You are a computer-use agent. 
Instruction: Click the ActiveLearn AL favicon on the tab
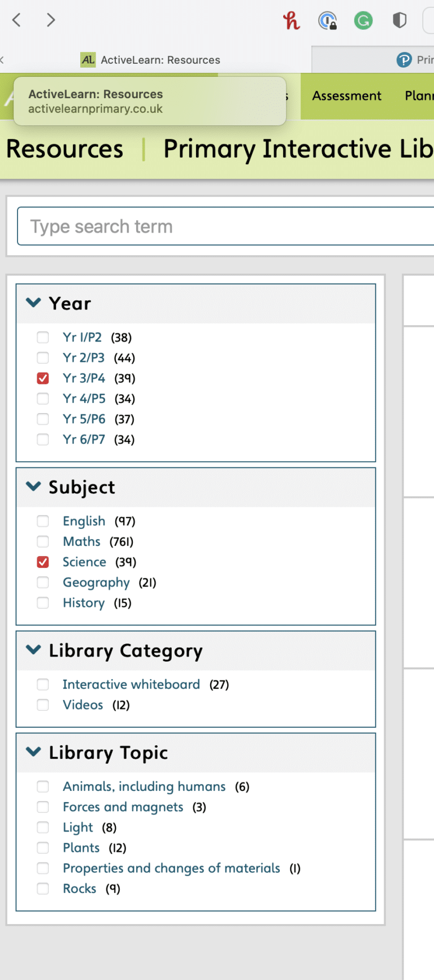click(86, 59)
